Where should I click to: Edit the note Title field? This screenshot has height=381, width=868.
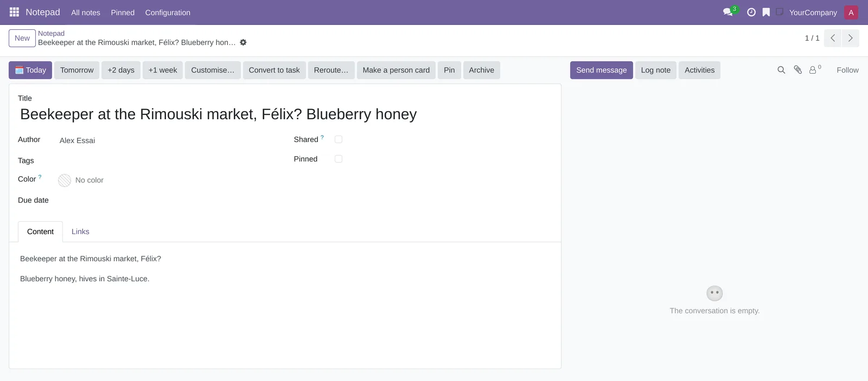[285, 114]
